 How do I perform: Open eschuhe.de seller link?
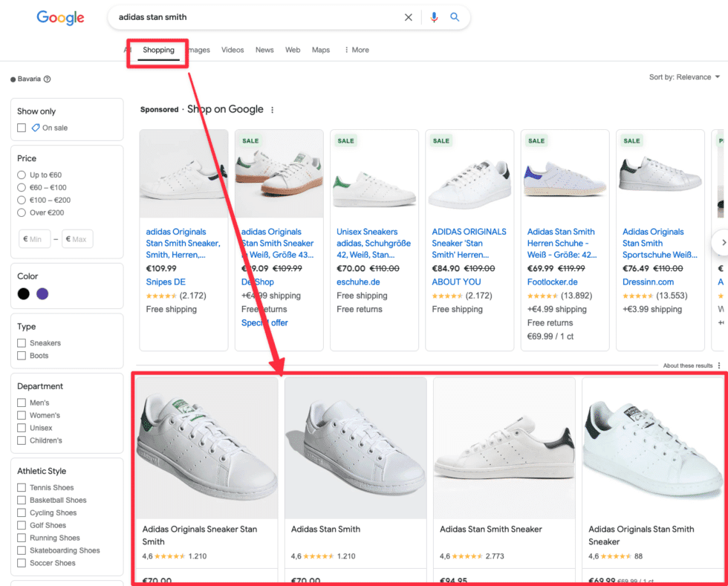click(358, 281)
